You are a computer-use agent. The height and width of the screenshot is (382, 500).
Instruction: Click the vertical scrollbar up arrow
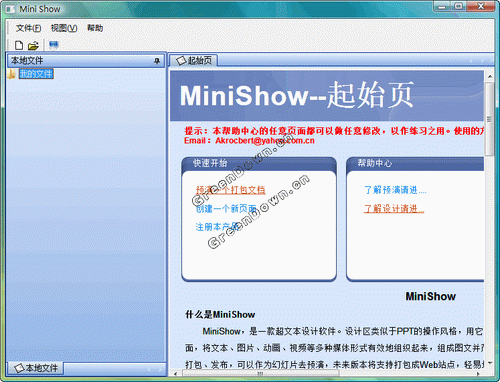[x=490, y=77]
